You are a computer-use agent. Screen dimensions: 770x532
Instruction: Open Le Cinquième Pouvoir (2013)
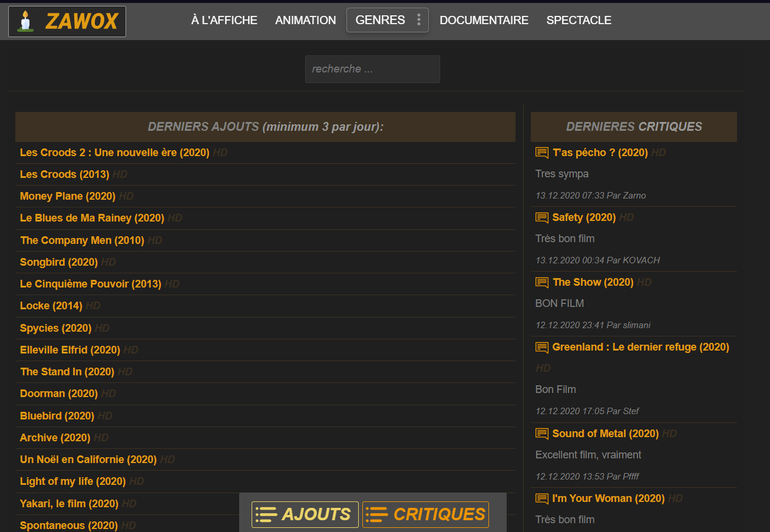click(x=91, y=284)
